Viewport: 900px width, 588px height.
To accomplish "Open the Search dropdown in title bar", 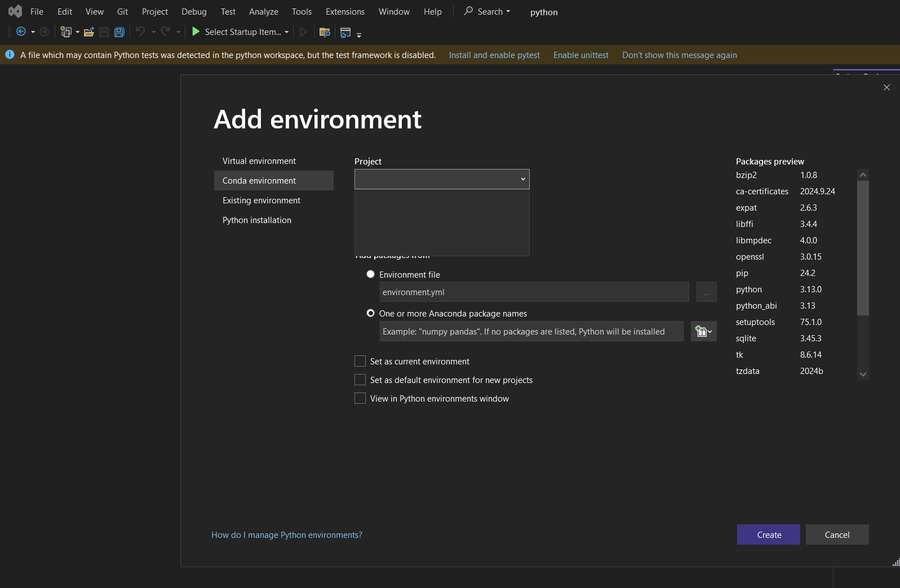I will (508, 11).
